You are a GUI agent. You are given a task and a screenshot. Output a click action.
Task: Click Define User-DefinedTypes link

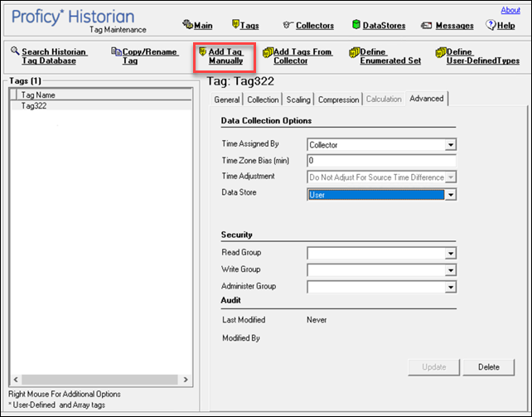pos(483,56)
